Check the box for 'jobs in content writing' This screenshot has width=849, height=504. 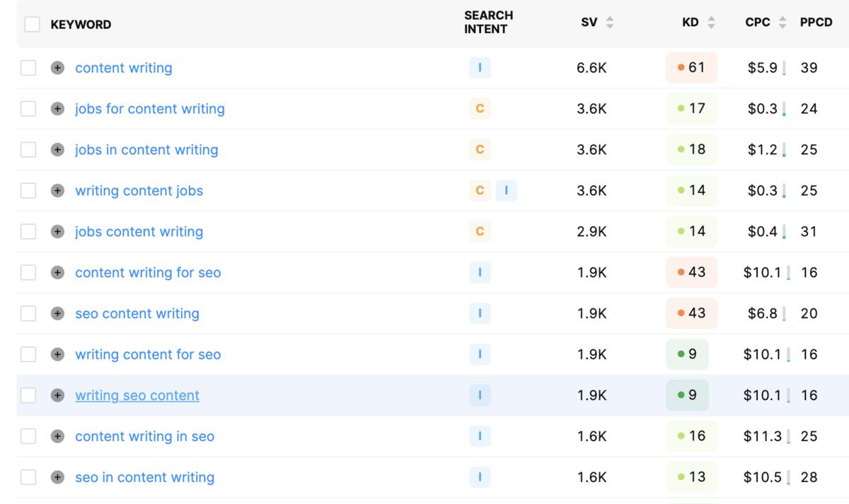(x=28, y=150)
